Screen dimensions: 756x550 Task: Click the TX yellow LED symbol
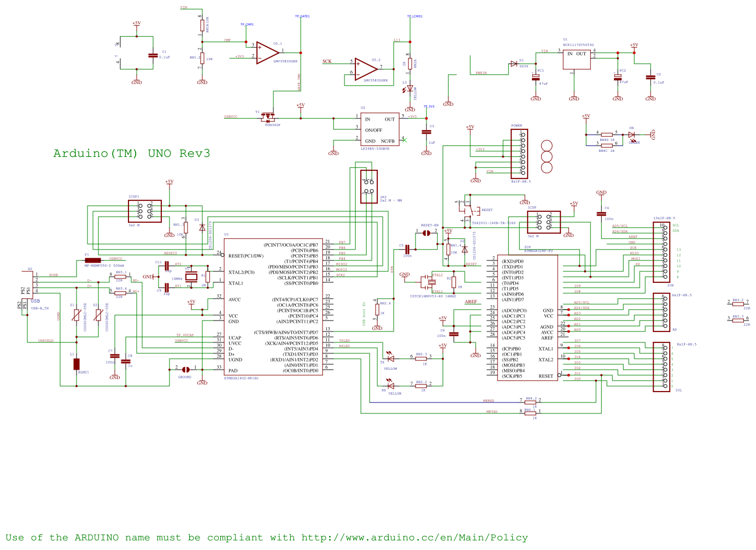(x=390, y=358)
